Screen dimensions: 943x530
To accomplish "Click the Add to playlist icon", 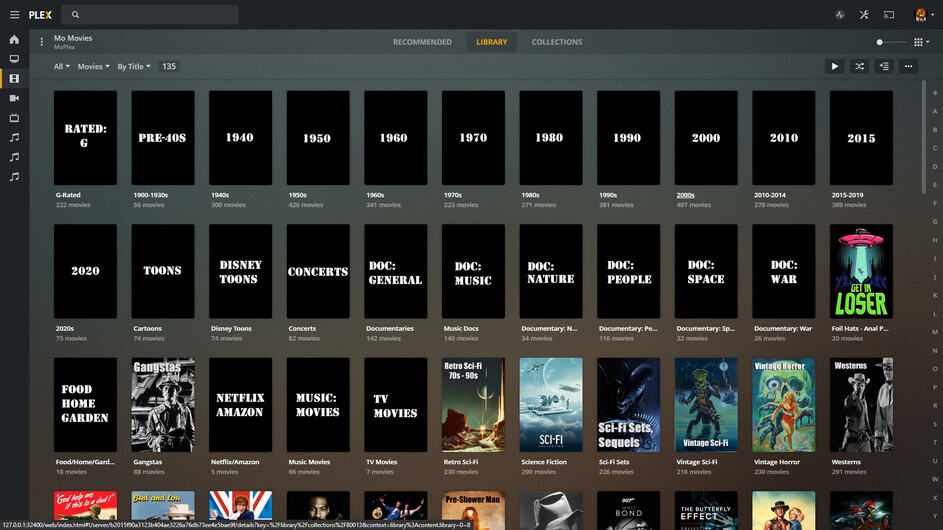I will click(884, 66).
